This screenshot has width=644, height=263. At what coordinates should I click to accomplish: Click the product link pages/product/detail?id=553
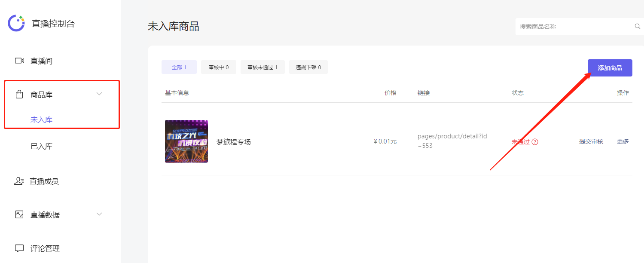click(x=452, y=141)
